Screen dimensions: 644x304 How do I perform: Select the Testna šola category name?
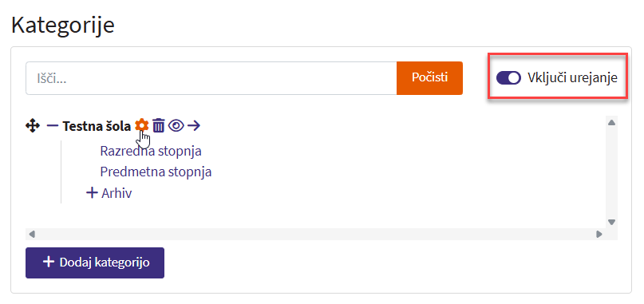(x=97, y=126)
